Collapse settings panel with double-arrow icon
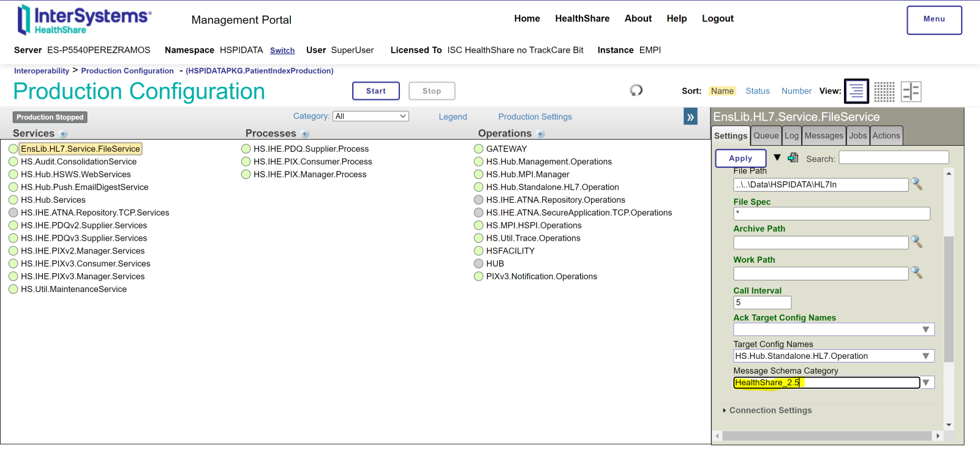Screen dimensions: 980x455 pyautogui.click(x=690, y=116)
